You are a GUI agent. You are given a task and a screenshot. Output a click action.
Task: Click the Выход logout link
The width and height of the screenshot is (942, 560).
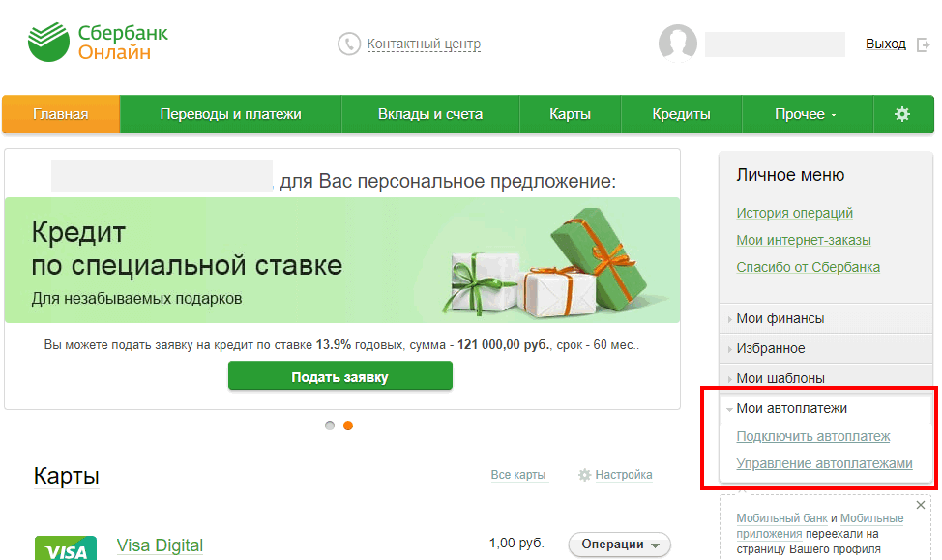[x=886, y=44]
